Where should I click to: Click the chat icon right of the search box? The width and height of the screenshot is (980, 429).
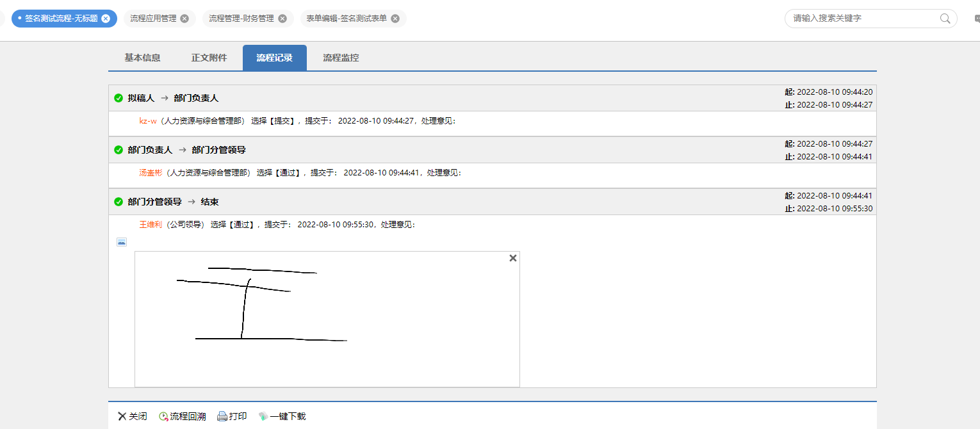click(976, 19)
